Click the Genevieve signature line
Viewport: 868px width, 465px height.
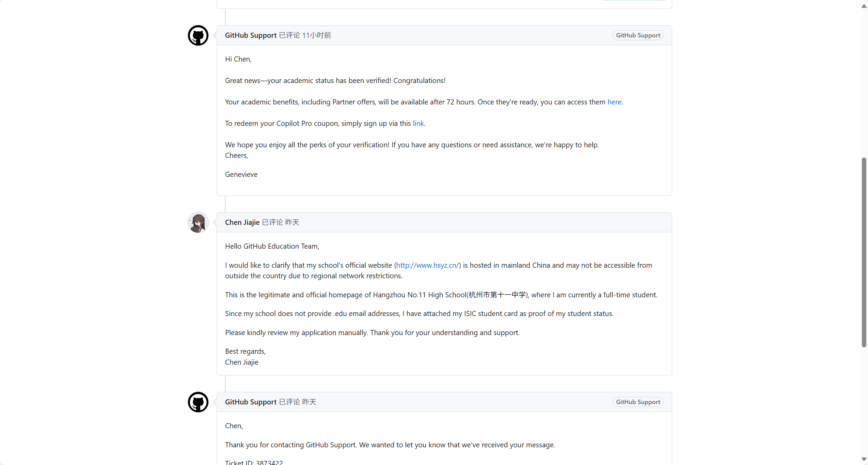coord(241,174)
